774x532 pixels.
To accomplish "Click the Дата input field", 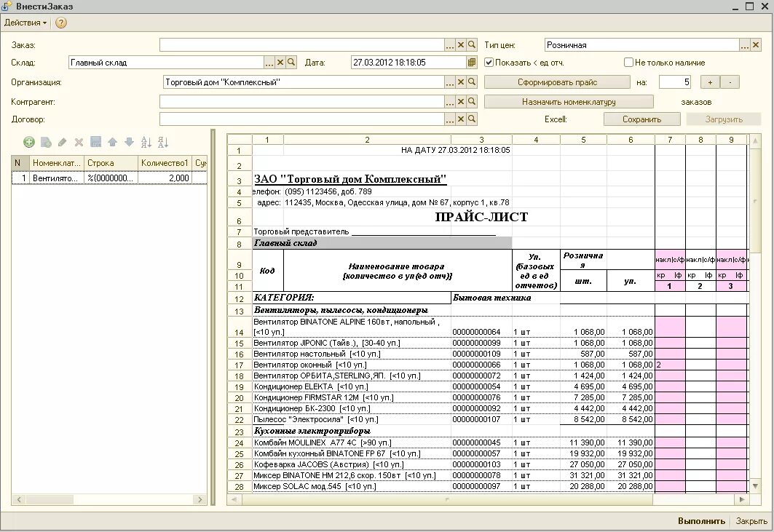I will [x=408, y=62].
